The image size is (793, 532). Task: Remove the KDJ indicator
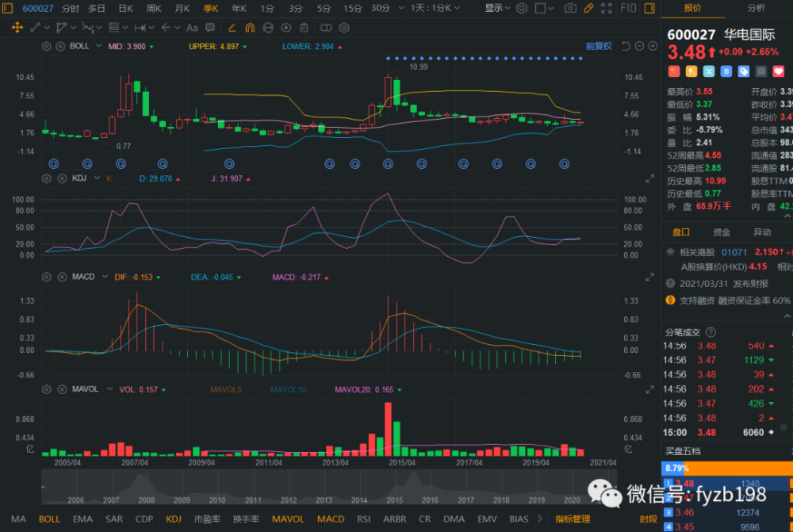62,178
